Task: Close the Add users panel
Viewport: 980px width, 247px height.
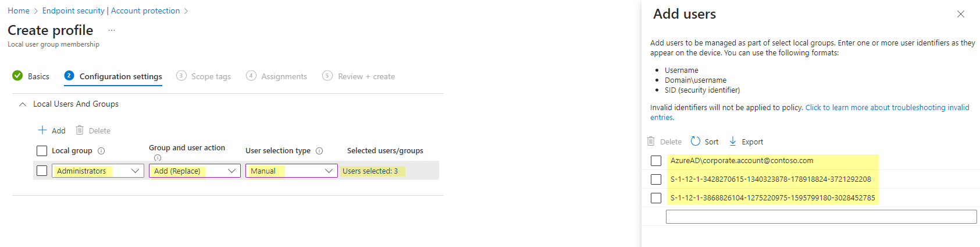Action: 961,14
